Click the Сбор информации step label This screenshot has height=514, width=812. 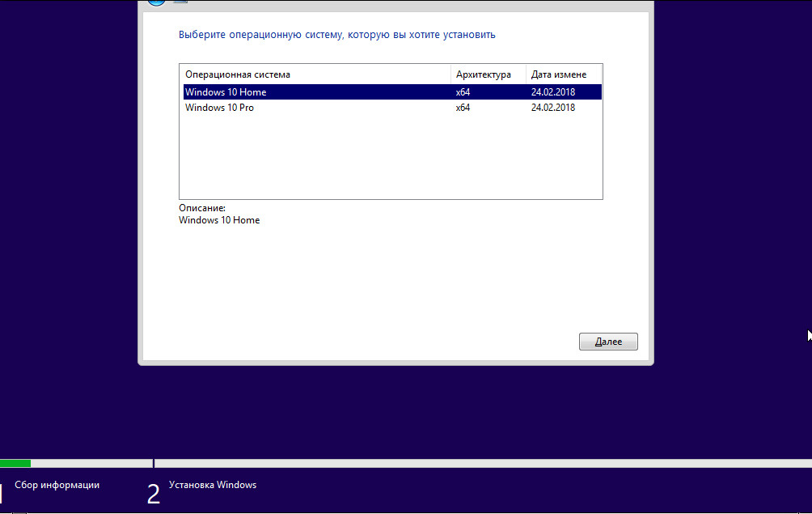click(57, 485)
